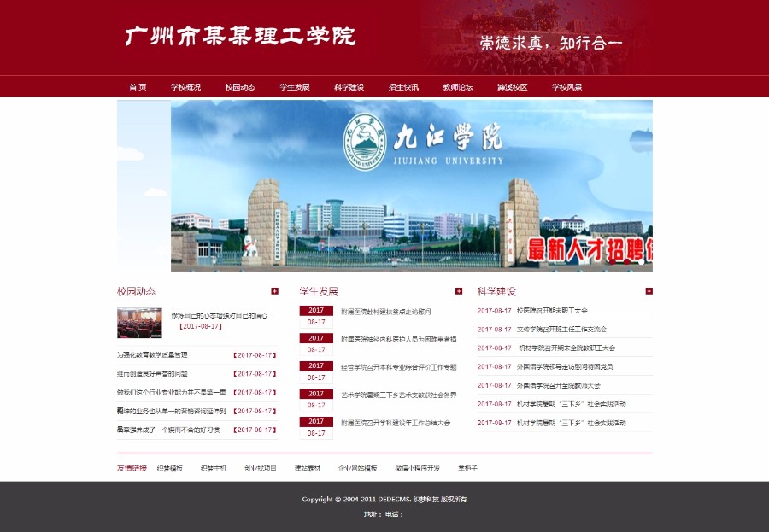769x532 pixels.
Task: Open 外国语学院召开全院教师大会 article
Action: [558, 385]
